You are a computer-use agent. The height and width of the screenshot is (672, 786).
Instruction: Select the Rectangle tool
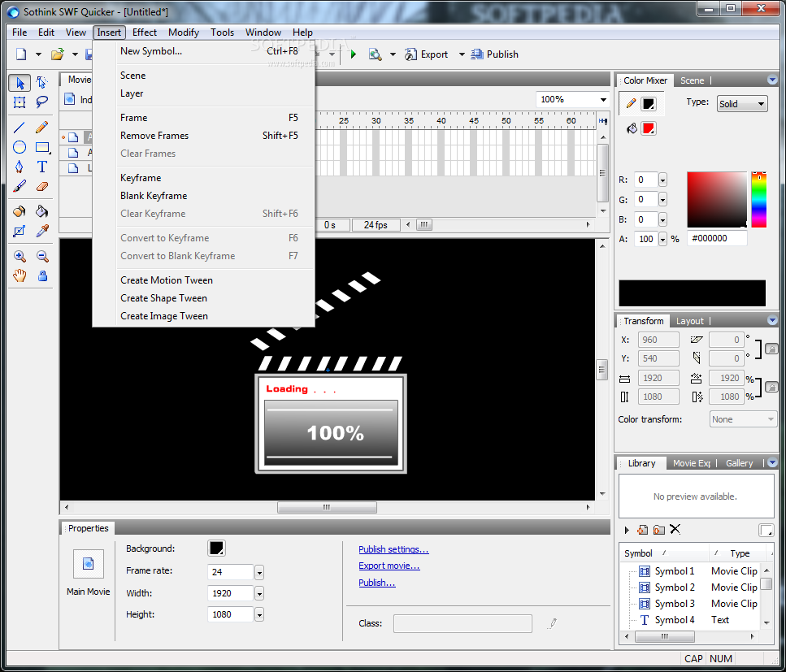pos(42,147)
